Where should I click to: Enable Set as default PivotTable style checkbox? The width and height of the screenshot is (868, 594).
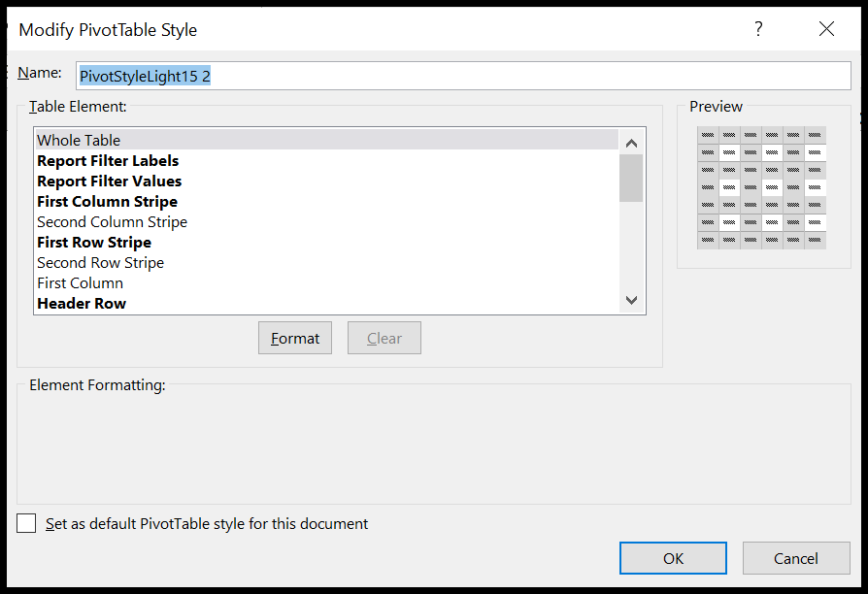coord(26,523)
